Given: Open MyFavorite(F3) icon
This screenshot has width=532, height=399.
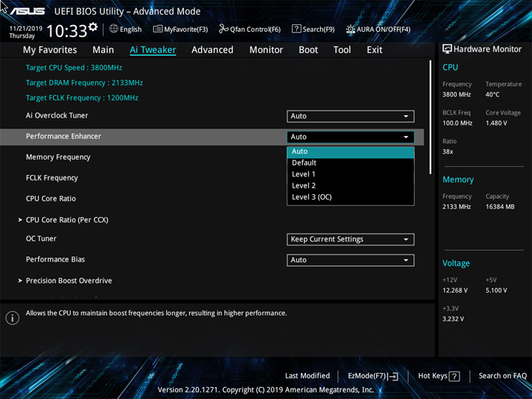Looking at the screenshot, I should coord(157,29).
